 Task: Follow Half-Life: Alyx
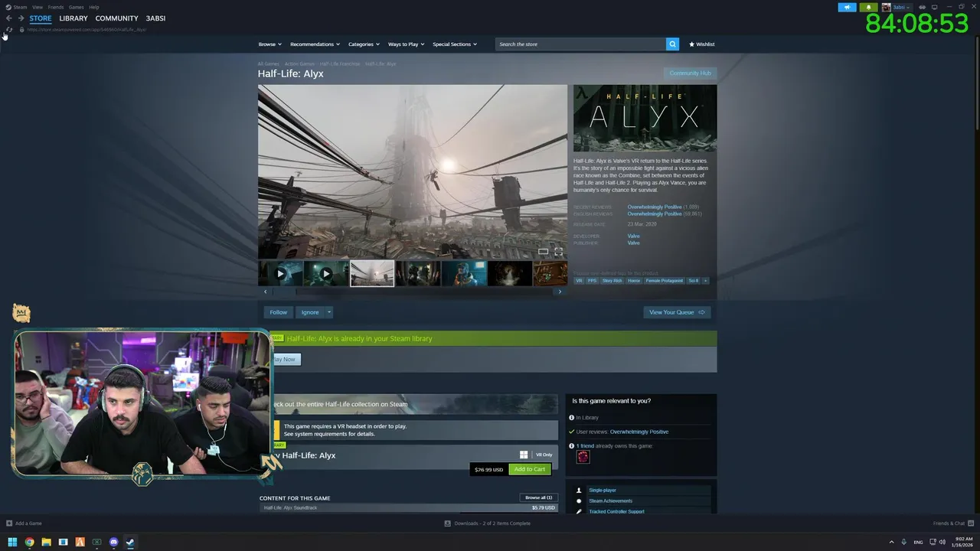point(279,312)
